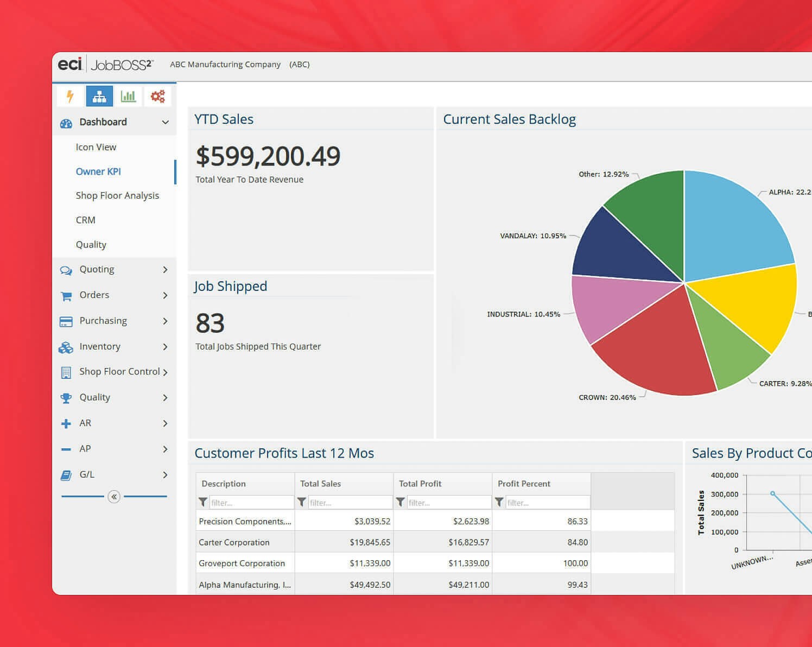The width and height of the screenshot is (812, 647).
Task: Click the Inventory boxes icon
Action: pos(66,347)
